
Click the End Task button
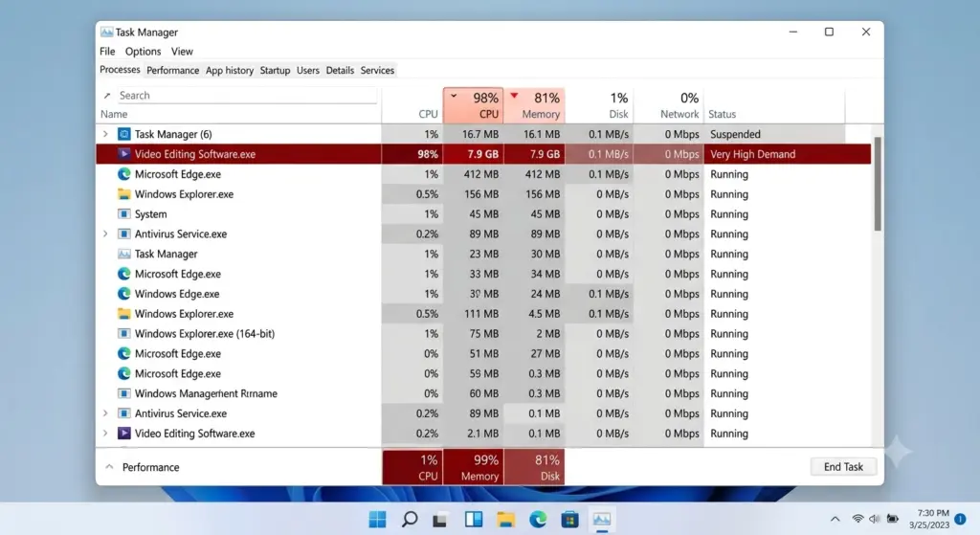[x=843, y=467]
